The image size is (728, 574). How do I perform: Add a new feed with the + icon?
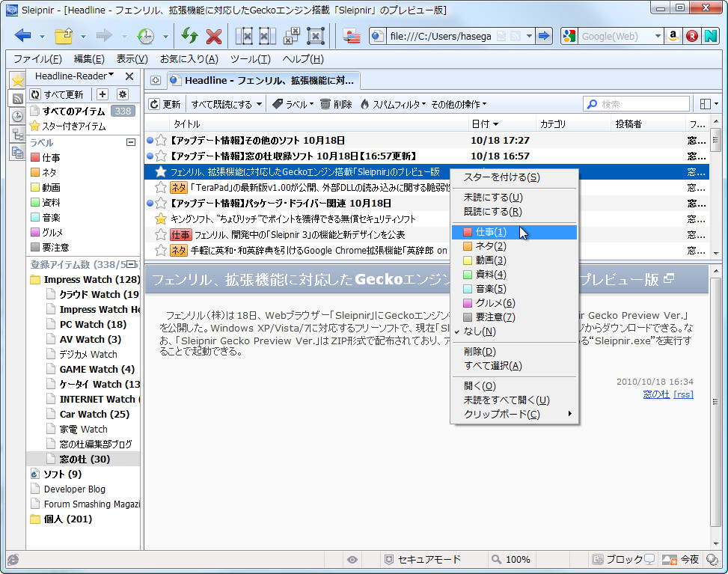point(101,94)
